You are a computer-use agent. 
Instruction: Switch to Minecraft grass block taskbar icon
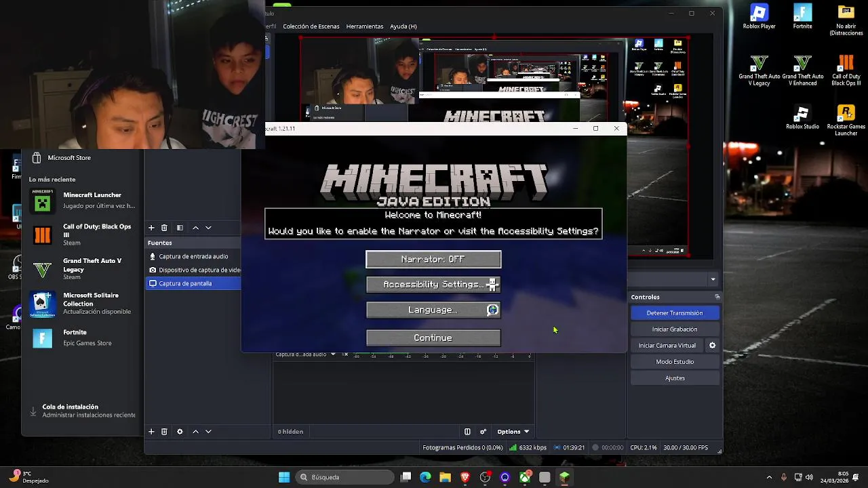pos(564,477)
